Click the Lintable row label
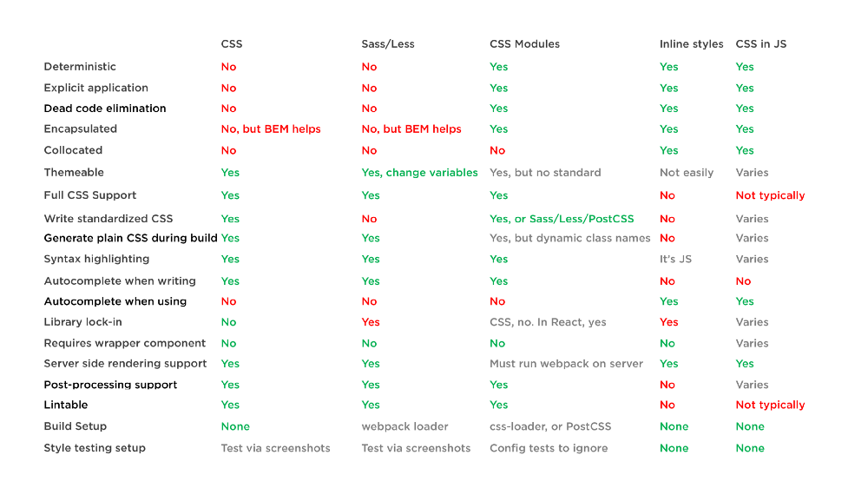The height and width of the screenshot is (488, 868). click(66, 405)
